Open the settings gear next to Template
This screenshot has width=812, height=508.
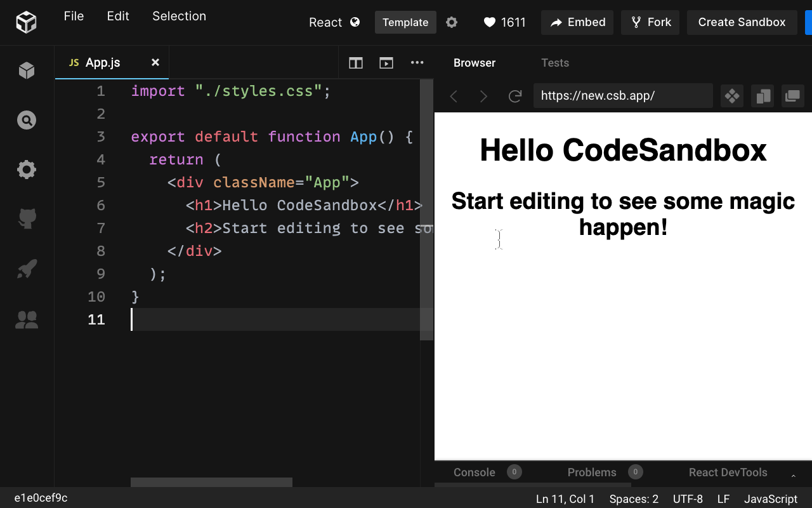(452, 22)
